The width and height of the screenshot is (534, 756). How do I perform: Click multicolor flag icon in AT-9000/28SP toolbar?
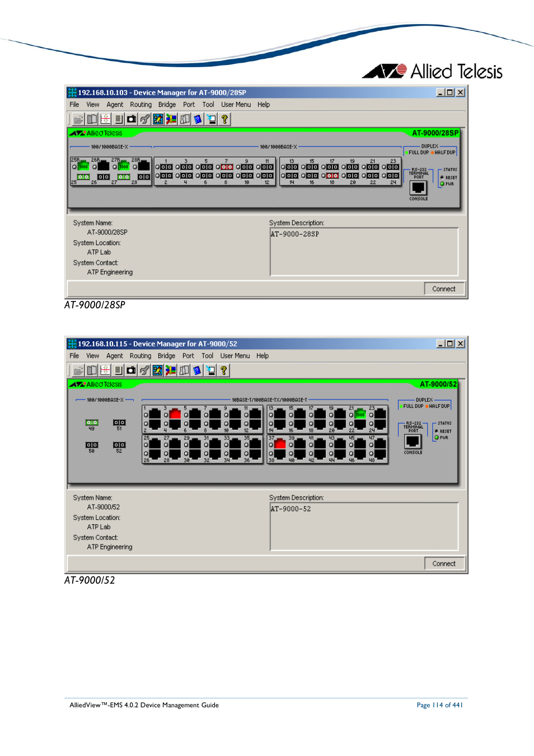pyautogui.click(x=171, y=119)
